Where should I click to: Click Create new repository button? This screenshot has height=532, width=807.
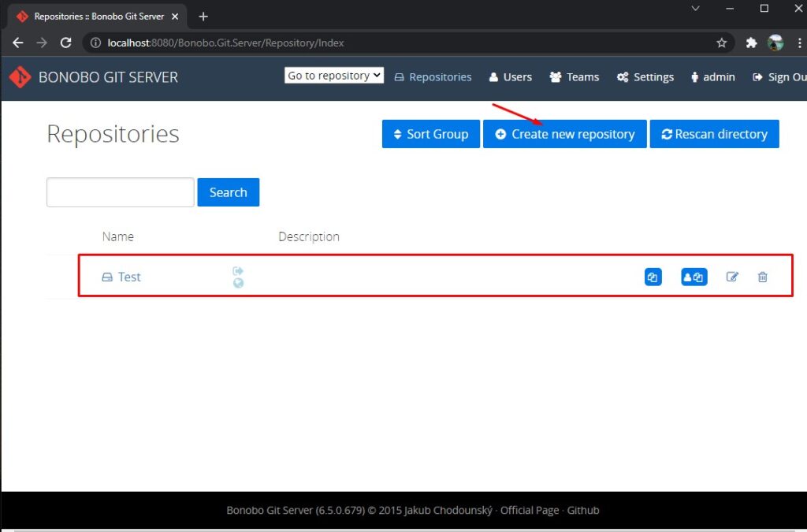pos(564,134)
